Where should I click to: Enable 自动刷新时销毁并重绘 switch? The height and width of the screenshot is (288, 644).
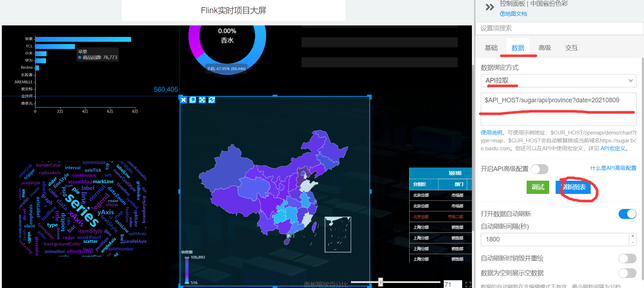[x=628, y=258]
